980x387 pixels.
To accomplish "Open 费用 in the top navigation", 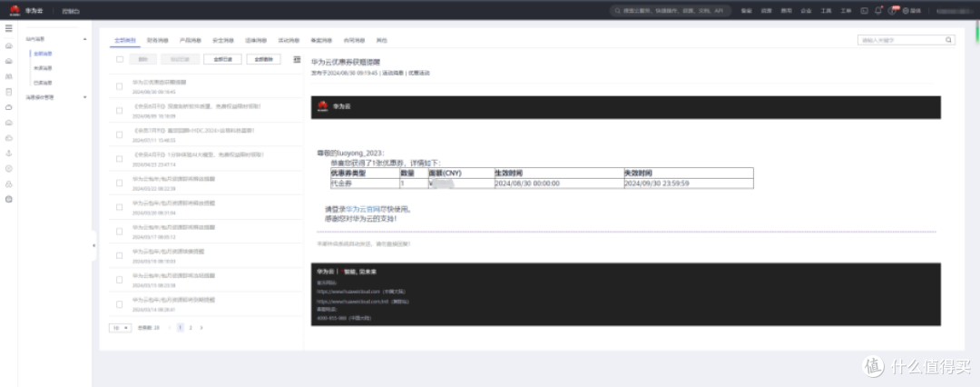I will [x=786, y=11].
